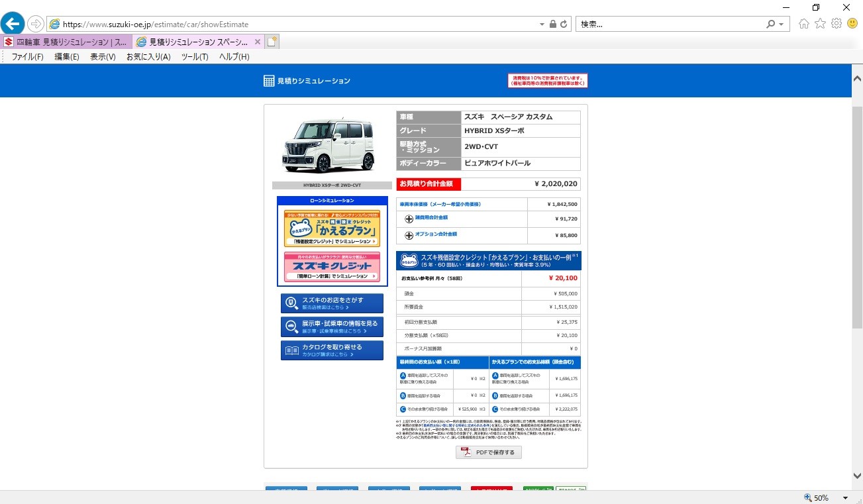The image size is (863, 504).
Task: Click the padlock security icon
Action: coord(553,24)
